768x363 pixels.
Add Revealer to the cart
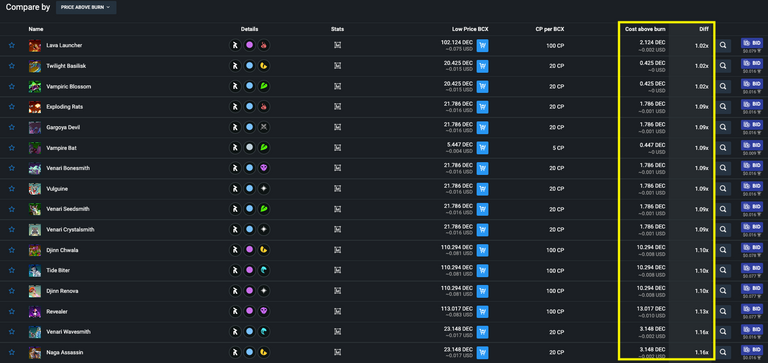coord(482,312)
